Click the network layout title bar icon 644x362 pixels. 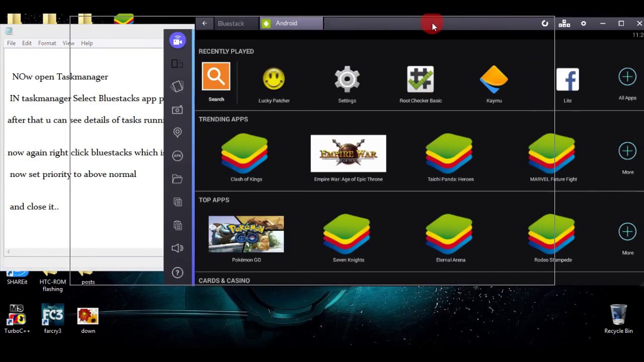click(564, 23)
